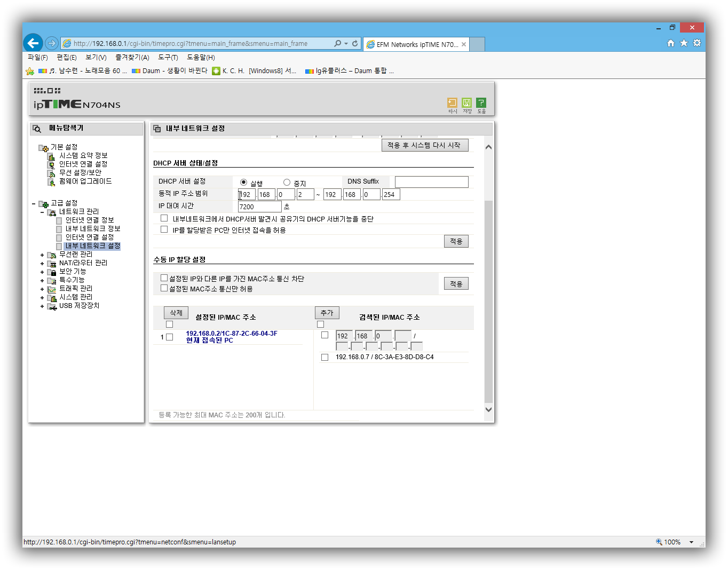The image size is (728, 570).
Task: Click the IP 대여 시간 field showing 7200
Action: point(260,207)
